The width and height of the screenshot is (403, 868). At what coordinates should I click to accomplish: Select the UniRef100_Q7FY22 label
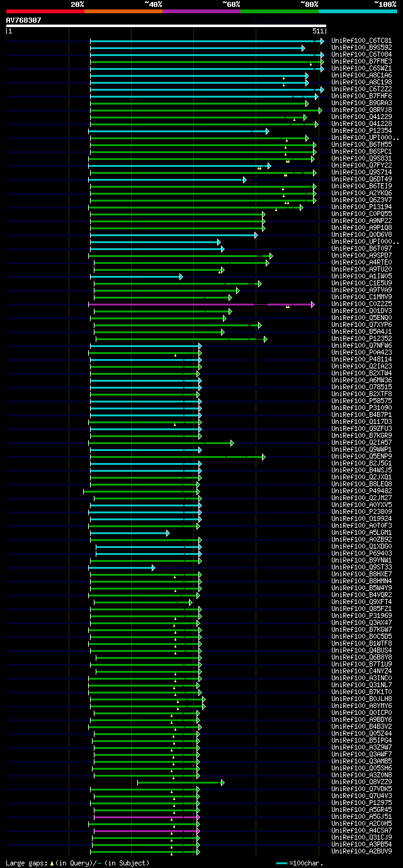[x=361, y=166]
